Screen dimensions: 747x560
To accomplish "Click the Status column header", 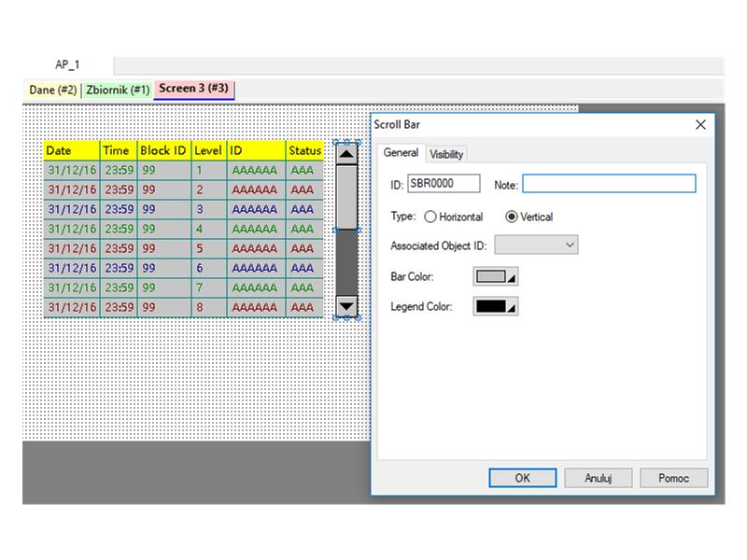I will pos(305,150).
